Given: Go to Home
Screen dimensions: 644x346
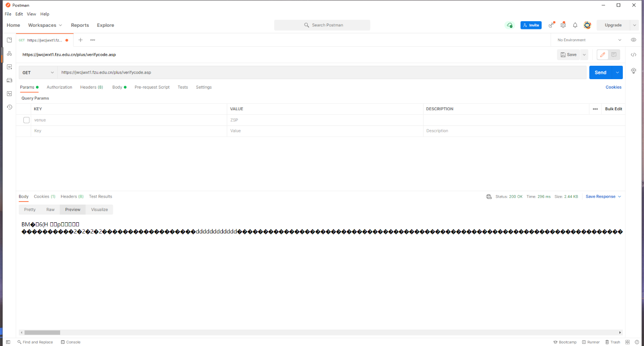Looking at the screenshot, I should click(x=13, y=25).
